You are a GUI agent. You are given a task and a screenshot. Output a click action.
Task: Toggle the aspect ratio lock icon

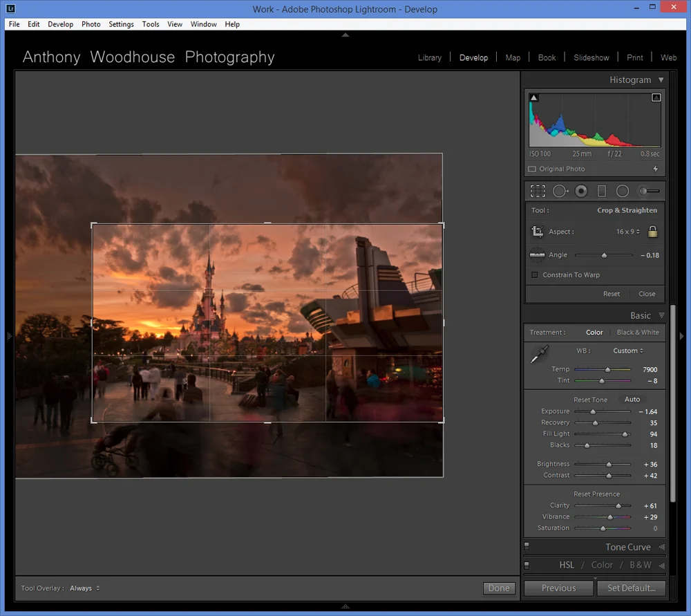(653, 232)
